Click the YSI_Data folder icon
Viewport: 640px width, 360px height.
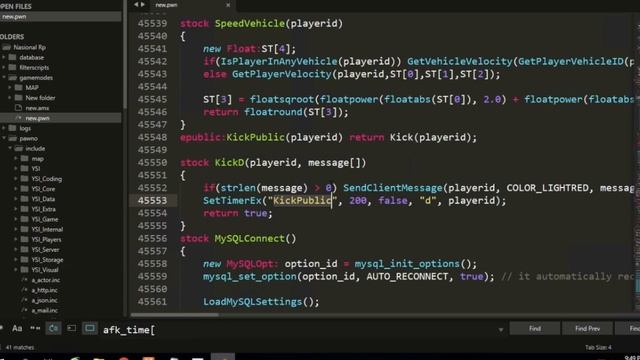(24, 199)
